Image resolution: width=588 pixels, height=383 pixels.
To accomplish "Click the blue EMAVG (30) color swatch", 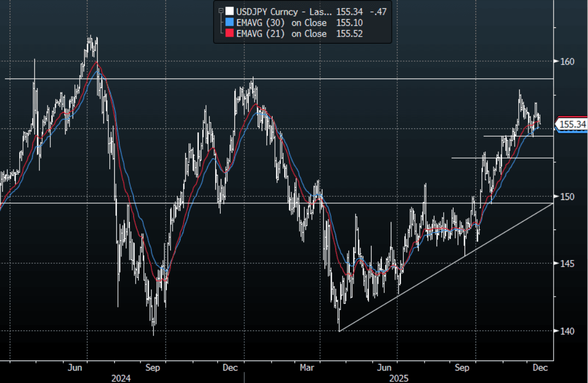I will [230, 22].
